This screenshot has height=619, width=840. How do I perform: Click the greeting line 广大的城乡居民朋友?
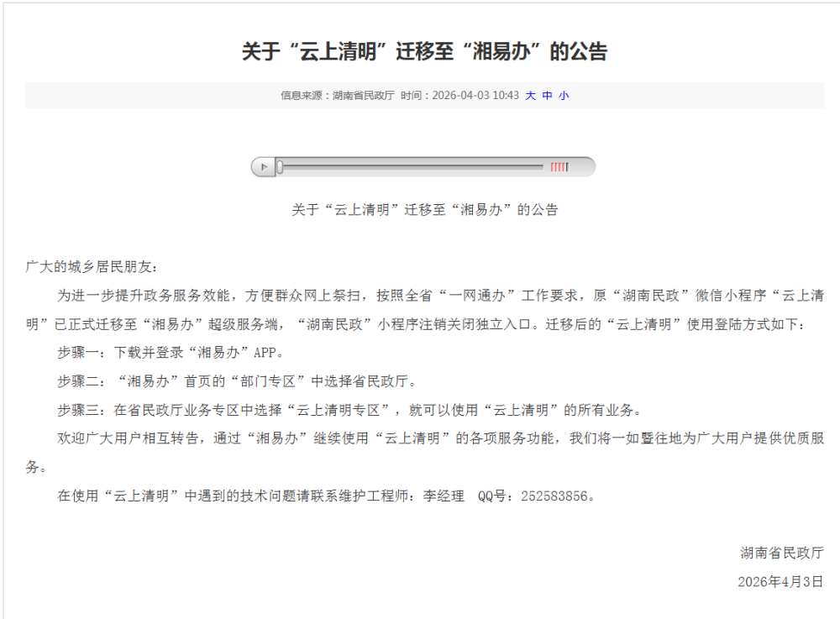click(x=92, y=266)
